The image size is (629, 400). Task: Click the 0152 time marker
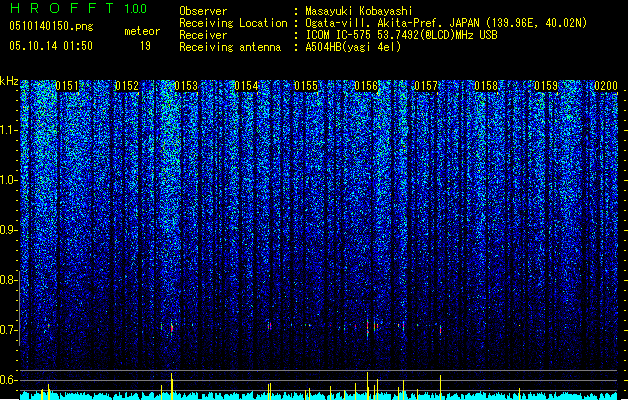[x=127, y=86]
